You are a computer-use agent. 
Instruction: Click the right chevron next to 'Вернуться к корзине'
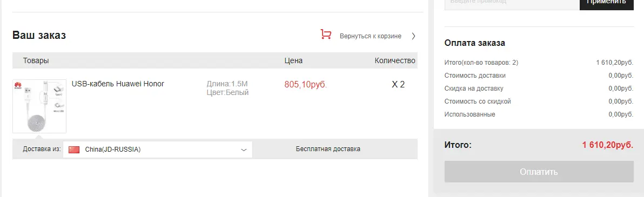click(x=414, y=36)
